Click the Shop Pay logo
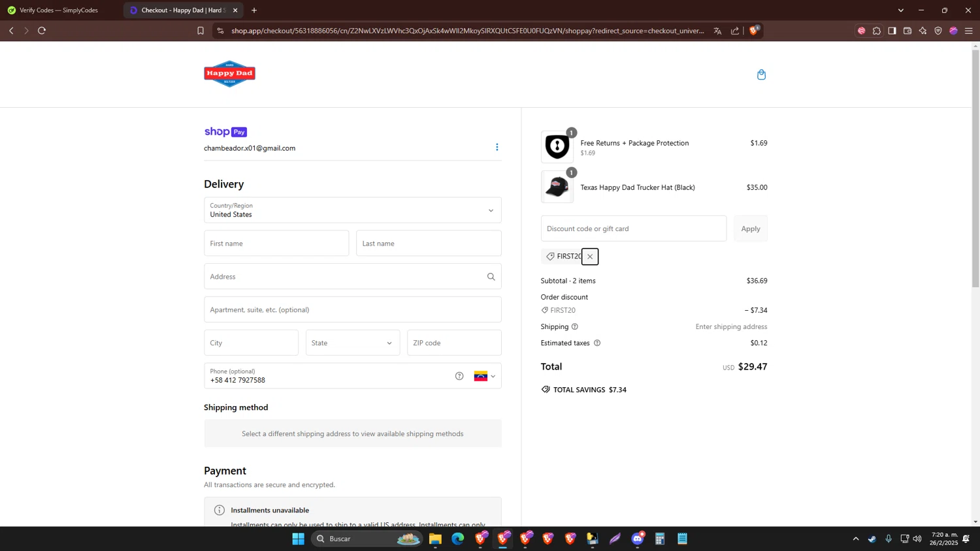The image size is (980, 551). tap(225, 132)
